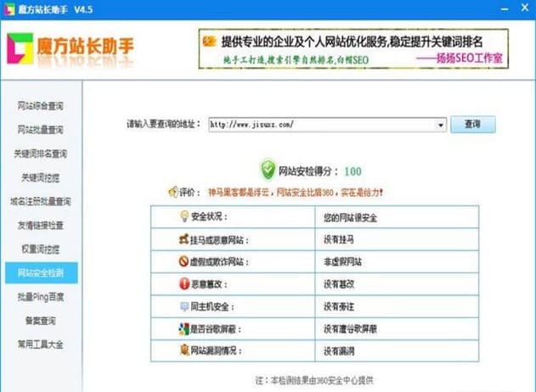Click the trojan horse icon beside 挂马或恶意网站
This screenshot has width=536, height=392.
pos(183,240)
